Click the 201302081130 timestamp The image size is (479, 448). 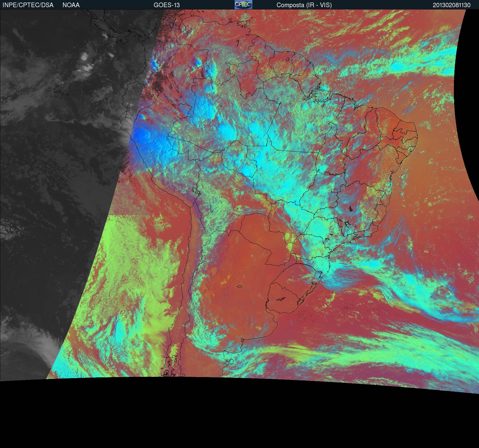(452, 5)
